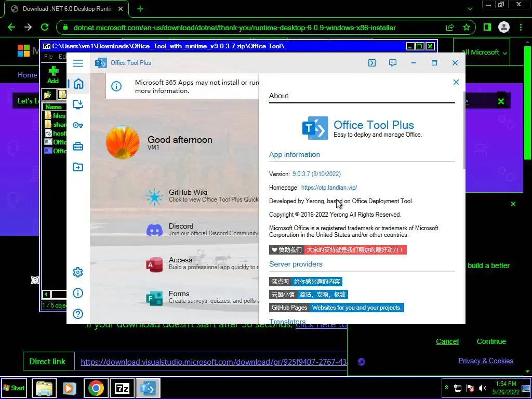Click the Home link on the webpage
Screen dimensions: 532x399
(28, 75)
